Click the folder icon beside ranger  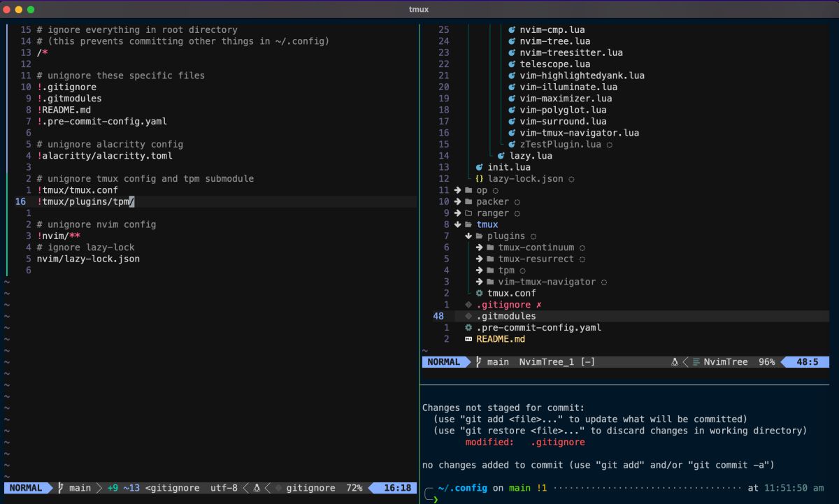468,213
